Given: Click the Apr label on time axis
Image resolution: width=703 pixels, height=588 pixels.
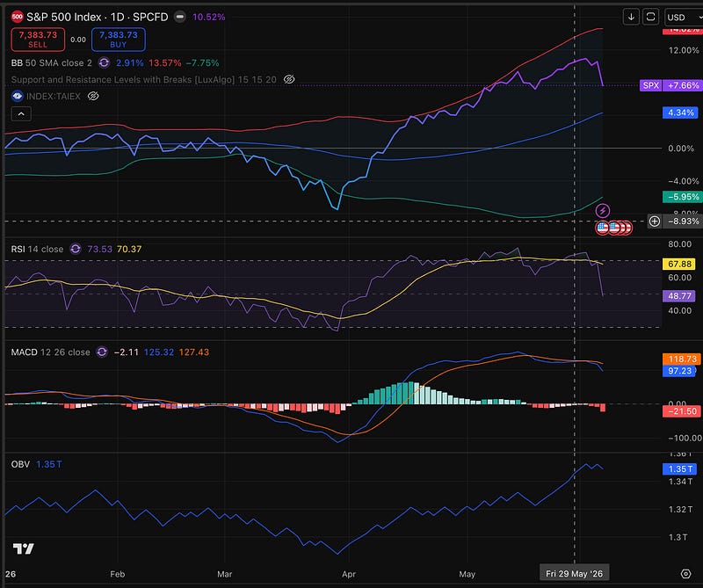Looking at the screenshot, I should click(349, 574).
